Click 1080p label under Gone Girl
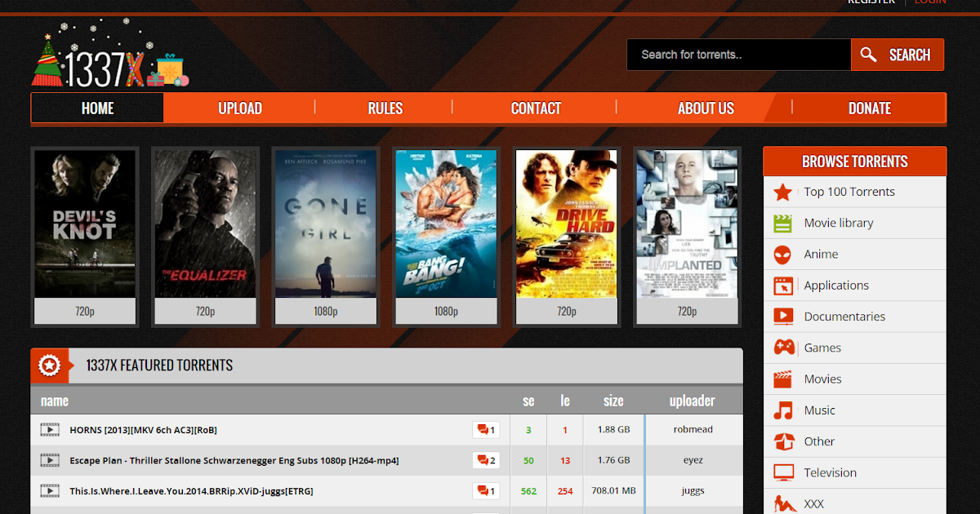The height and width of the screenshot is (514, 980). [326, 311]
